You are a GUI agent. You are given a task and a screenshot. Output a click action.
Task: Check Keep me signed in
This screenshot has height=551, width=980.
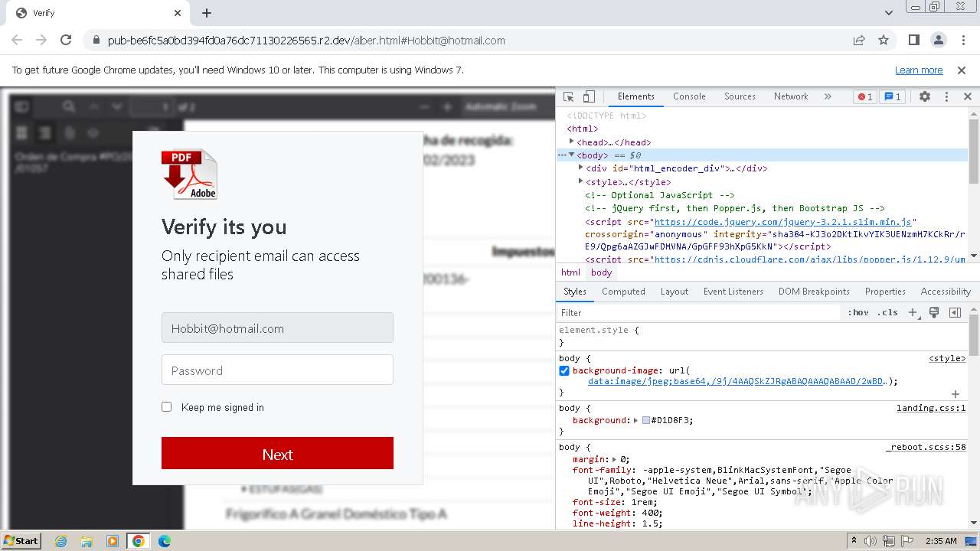point(166,407)
